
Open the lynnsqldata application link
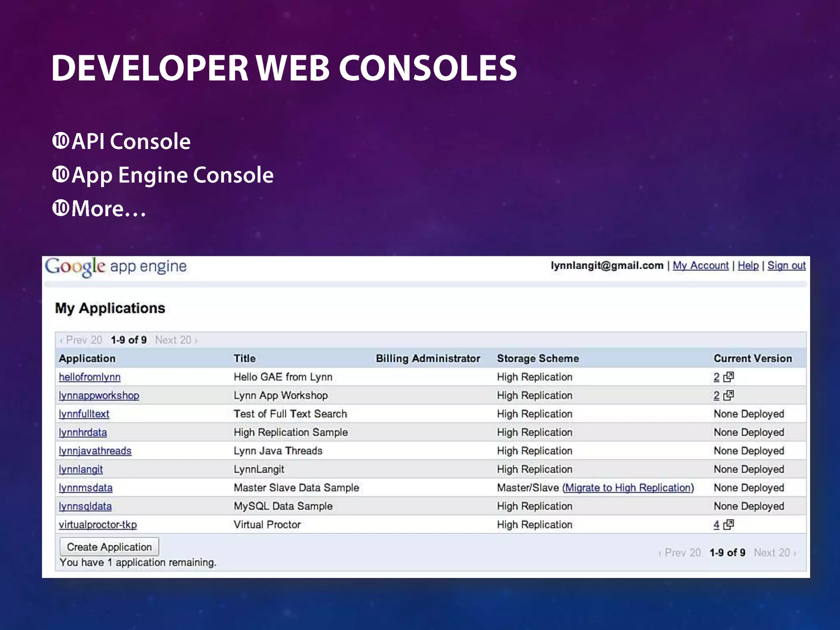tap(85, 506)
